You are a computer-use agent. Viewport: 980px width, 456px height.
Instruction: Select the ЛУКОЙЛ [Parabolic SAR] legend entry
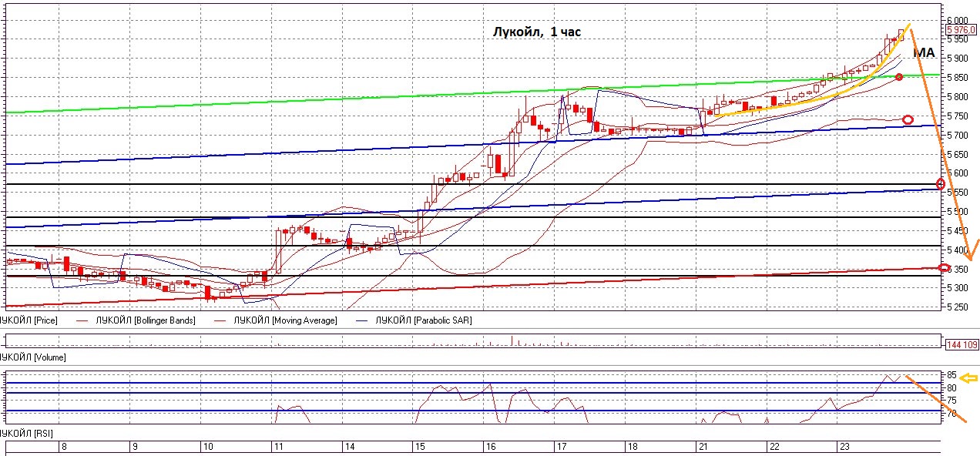tap(423, 320)
